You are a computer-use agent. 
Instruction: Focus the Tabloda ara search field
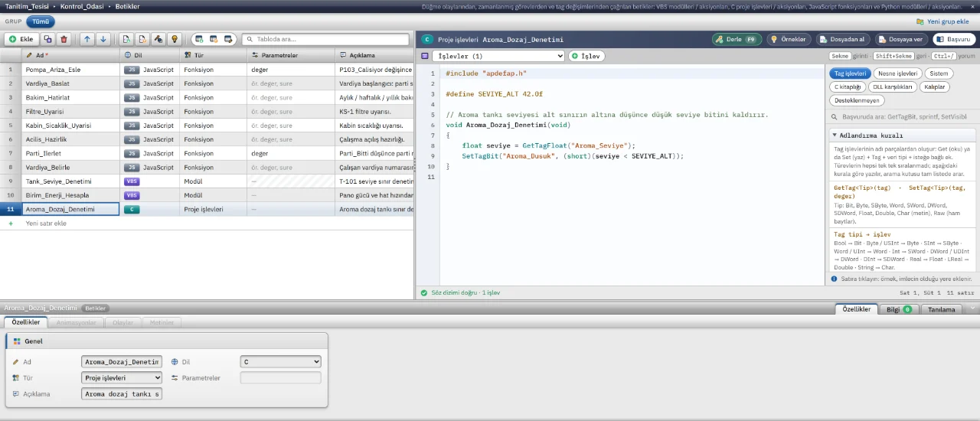pos(327,39)
